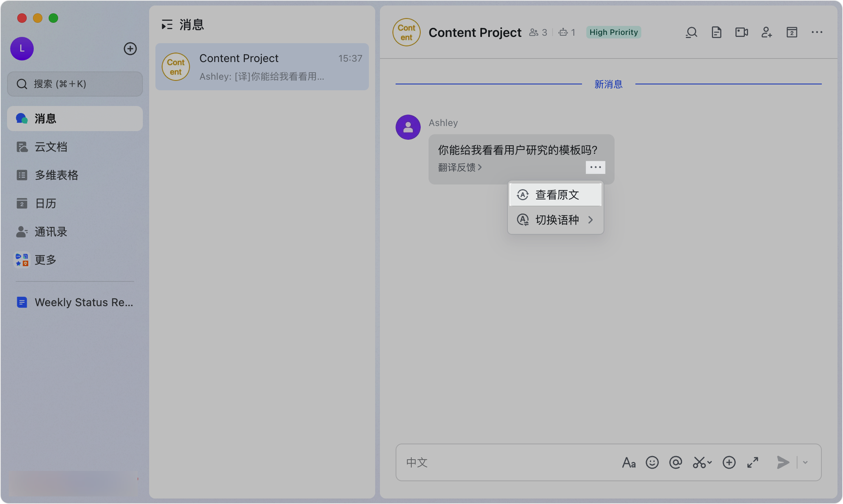Open chat documents icon in the header
843x504 pixels.
pos(717,33)
